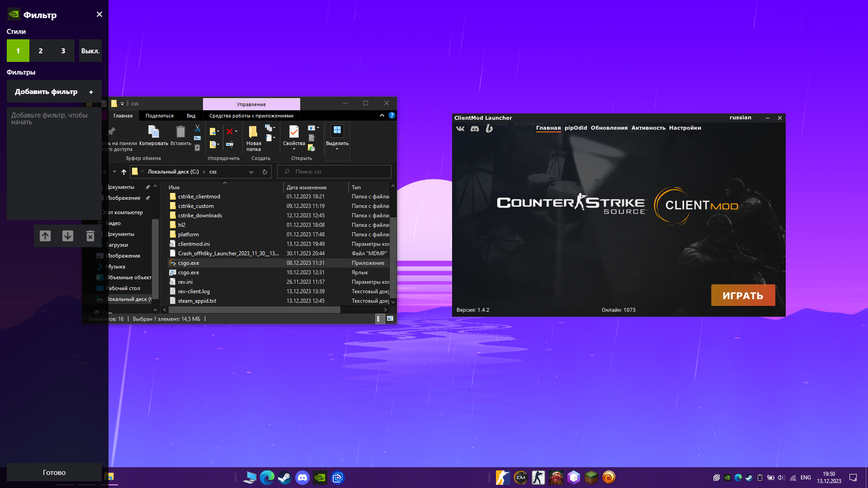Expand the Выделить selection menu

tap(337, 137)
